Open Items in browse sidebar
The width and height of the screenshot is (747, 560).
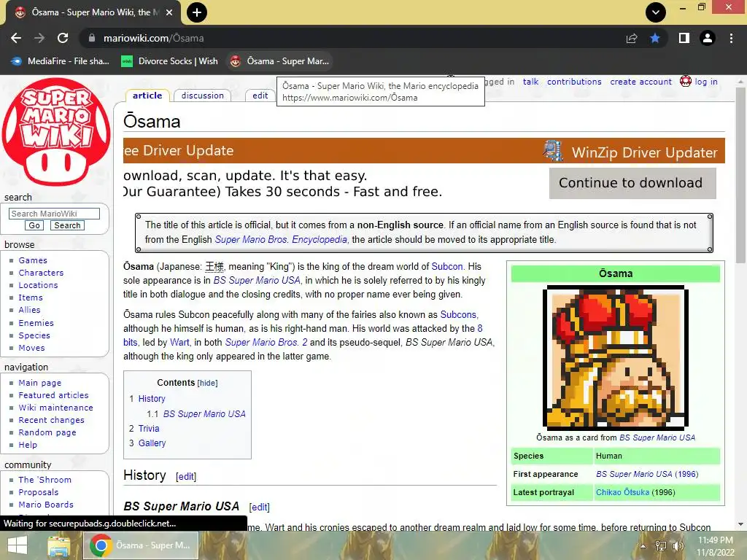point(31,297)
